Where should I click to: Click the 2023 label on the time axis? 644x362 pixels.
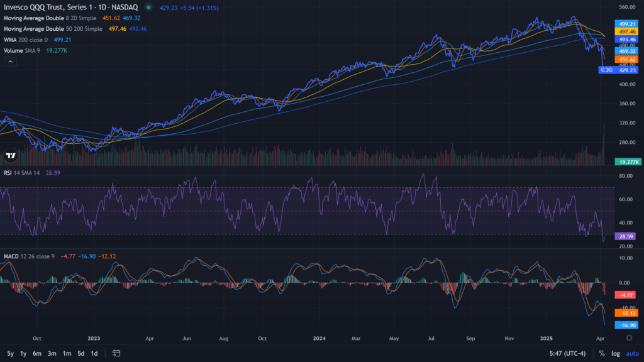pyautogui.click(x=94, y=338)
